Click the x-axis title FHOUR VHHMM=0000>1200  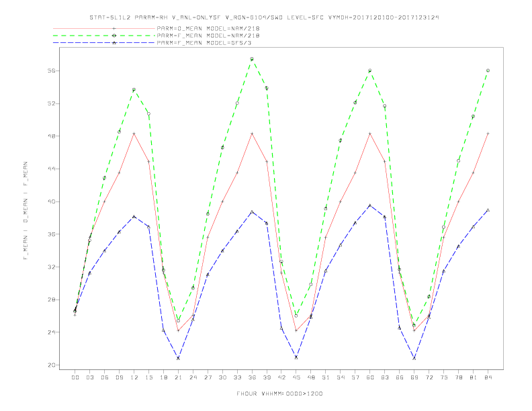click(x=279, y=394)
